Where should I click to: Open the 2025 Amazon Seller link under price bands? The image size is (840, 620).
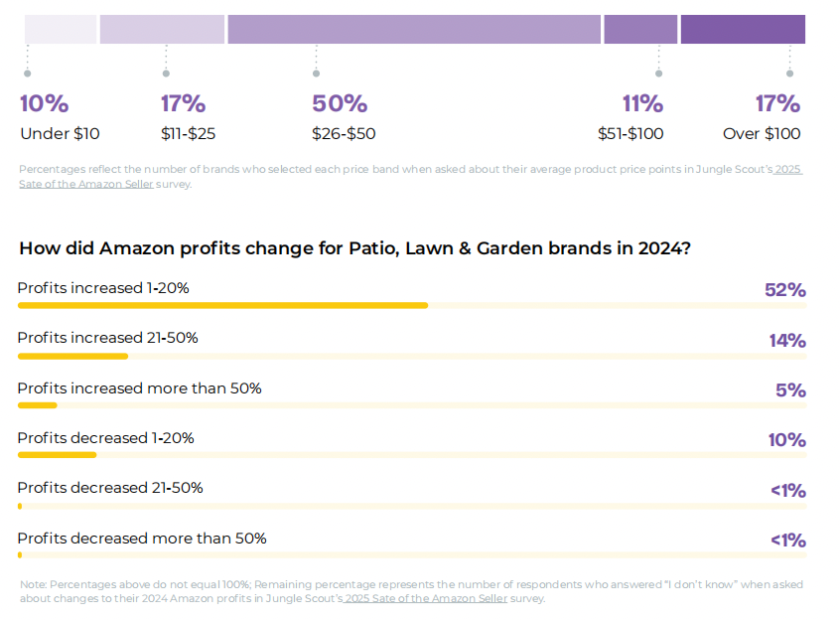point(86,184)
